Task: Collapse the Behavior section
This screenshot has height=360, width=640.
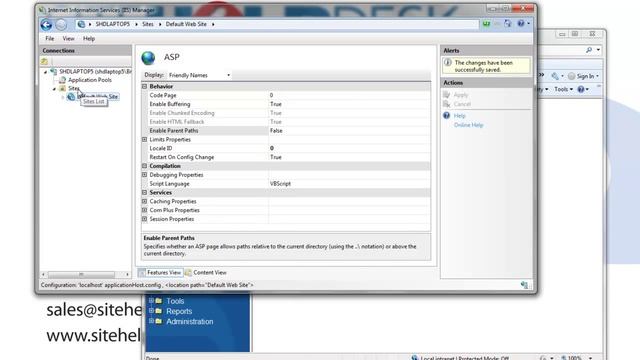Action: 144,87
